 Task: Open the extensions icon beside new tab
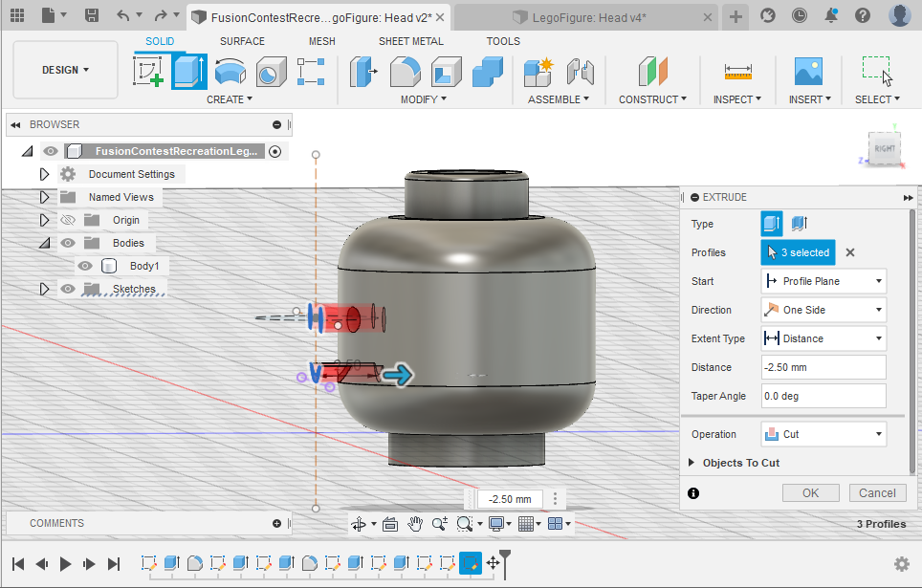(767, 15)
